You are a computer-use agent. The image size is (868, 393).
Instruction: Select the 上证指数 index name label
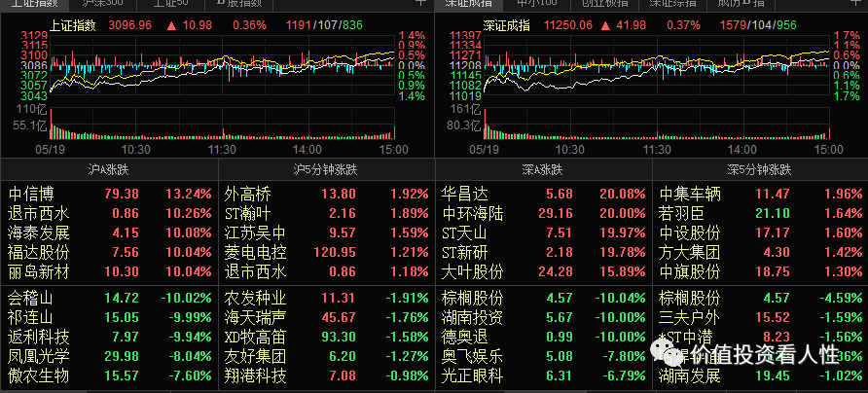tap(73, 25)
